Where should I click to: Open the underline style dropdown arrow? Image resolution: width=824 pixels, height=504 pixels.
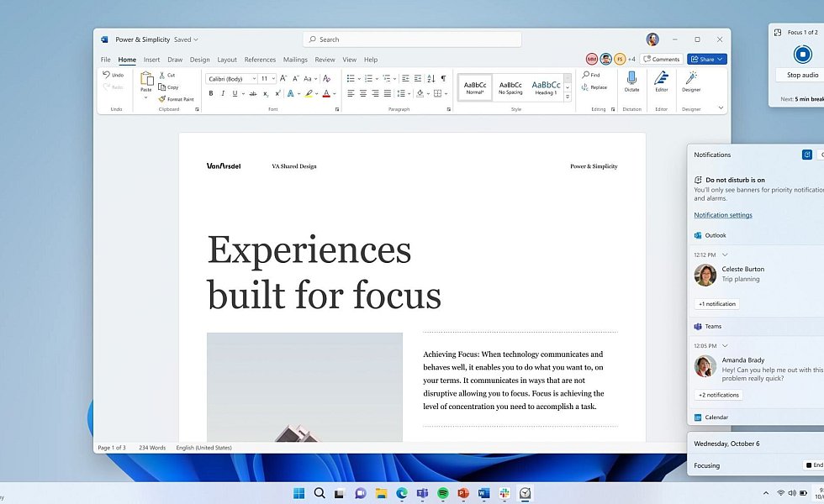click(243, 94)
